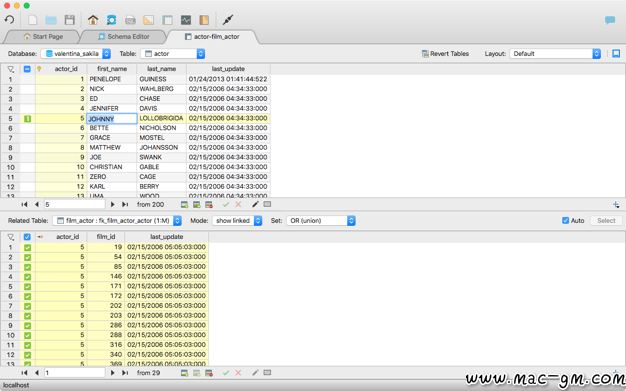Select the PENELOPE first_name cell
626x391 pixels.
click(x=112, y=79)
